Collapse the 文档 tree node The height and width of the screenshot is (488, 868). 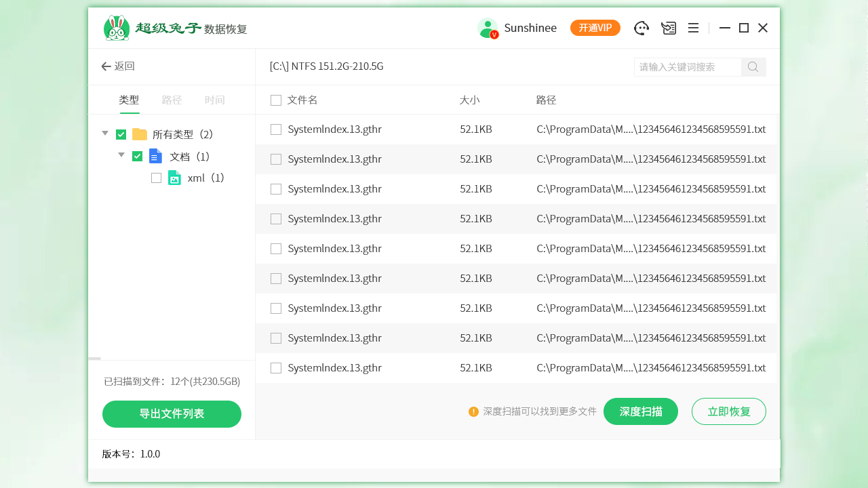coord(121,155)
